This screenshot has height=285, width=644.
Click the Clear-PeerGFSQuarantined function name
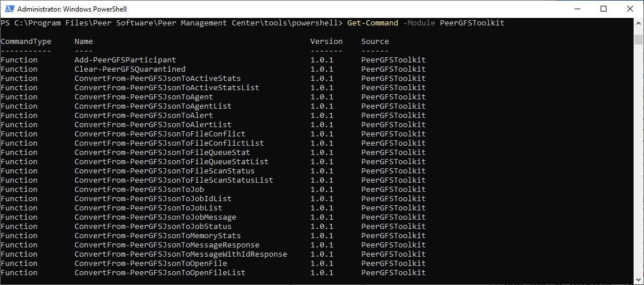[130, 69]
